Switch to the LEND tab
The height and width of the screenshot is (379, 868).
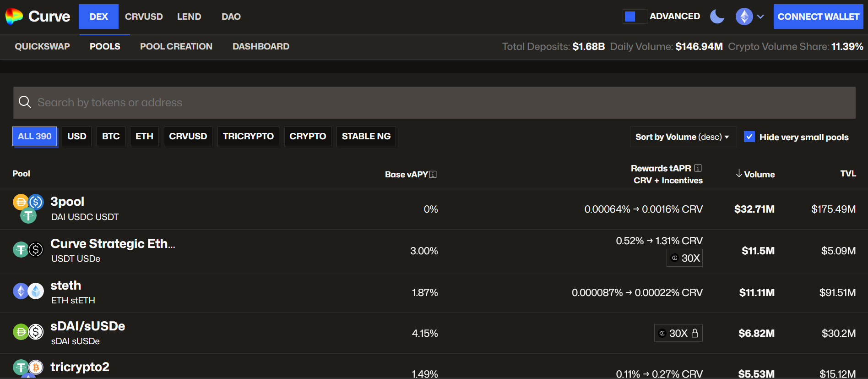[x=189, y=16]
